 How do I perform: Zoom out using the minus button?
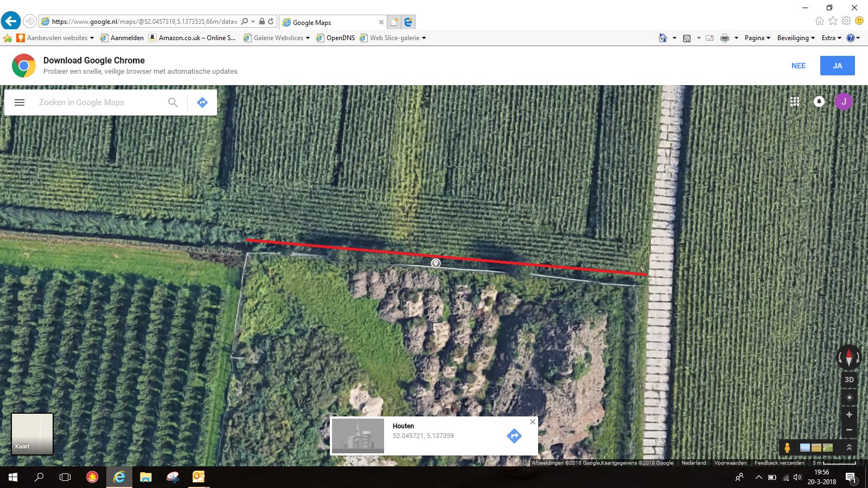[849, 430]
